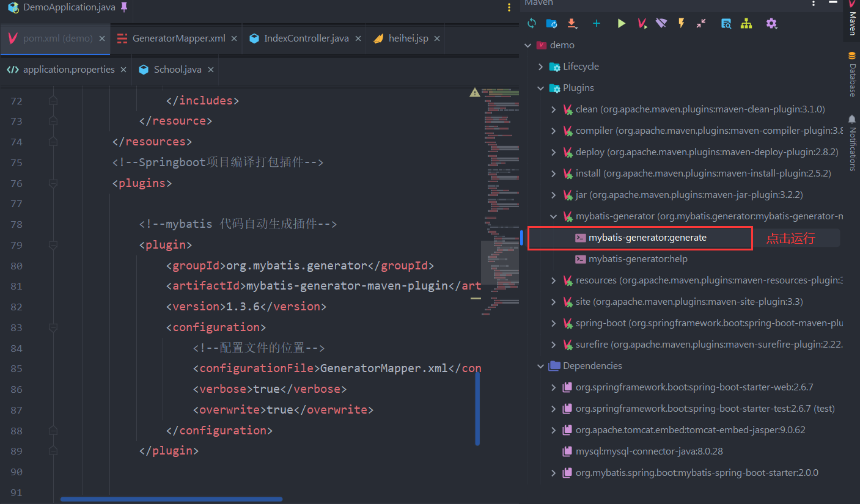This screenshot has width=860, height=504.
Task: Run Maven build green play icon
Action: click(x=622, y=24)
